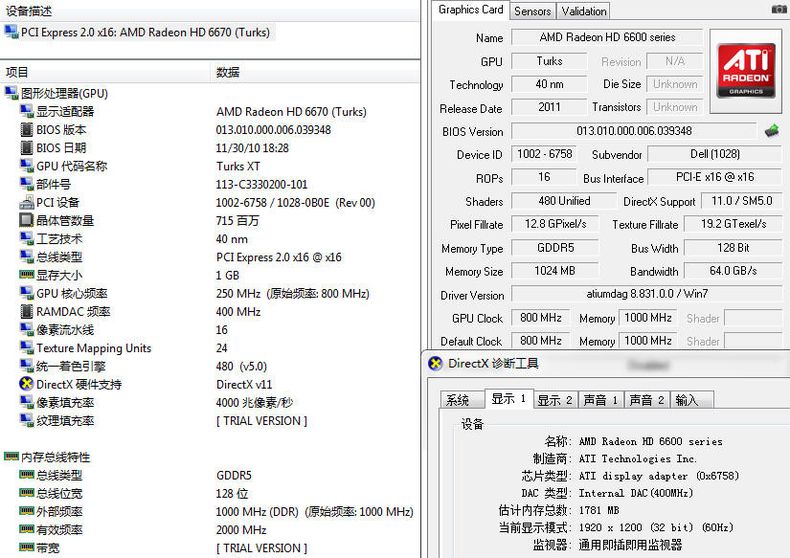
Task: Click the ATI Radeon graphics logo
Action: 746,71
